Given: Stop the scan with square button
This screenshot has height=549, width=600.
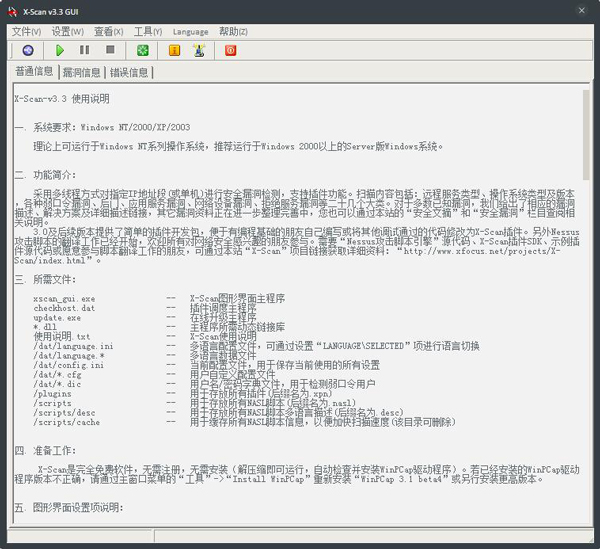Looking at the screenshot, I should (x=110, y=50).
